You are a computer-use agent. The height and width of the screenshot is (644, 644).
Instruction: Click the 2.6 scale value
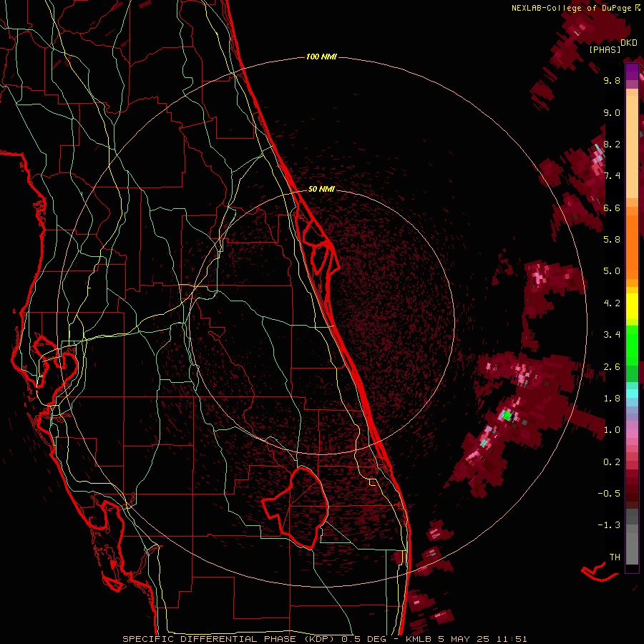point(612,367)
